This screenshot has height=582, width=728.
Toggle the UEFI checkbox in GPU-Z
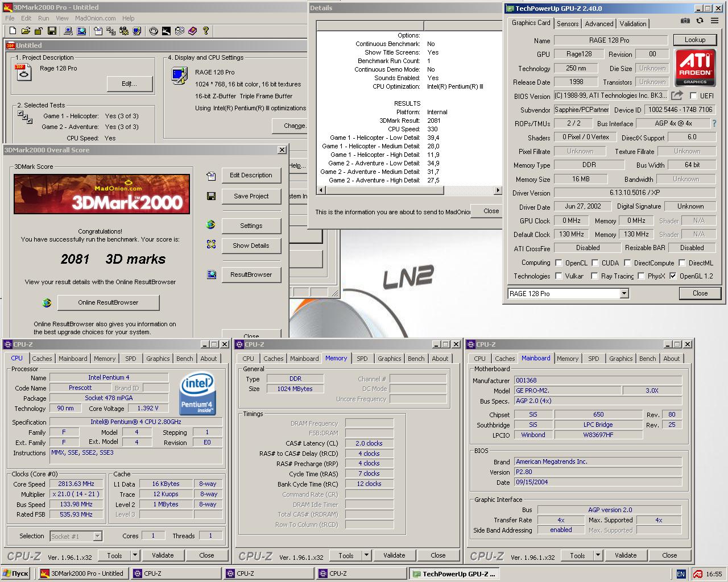pos(694,96)
